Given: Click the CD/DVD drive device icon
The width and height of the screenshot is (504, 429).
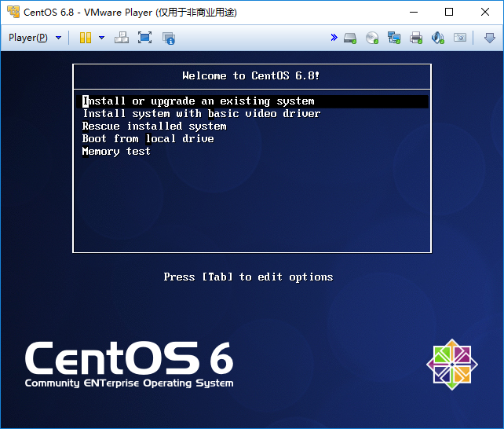Looking at the screenshot, I should [372, 38].
